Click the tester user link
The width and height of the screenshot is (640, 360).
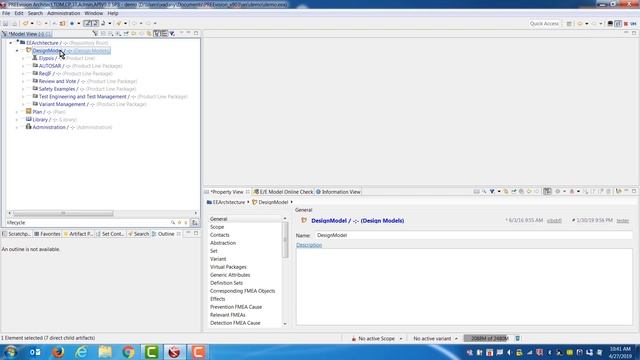pyautogui.click(x=622, y=220)
